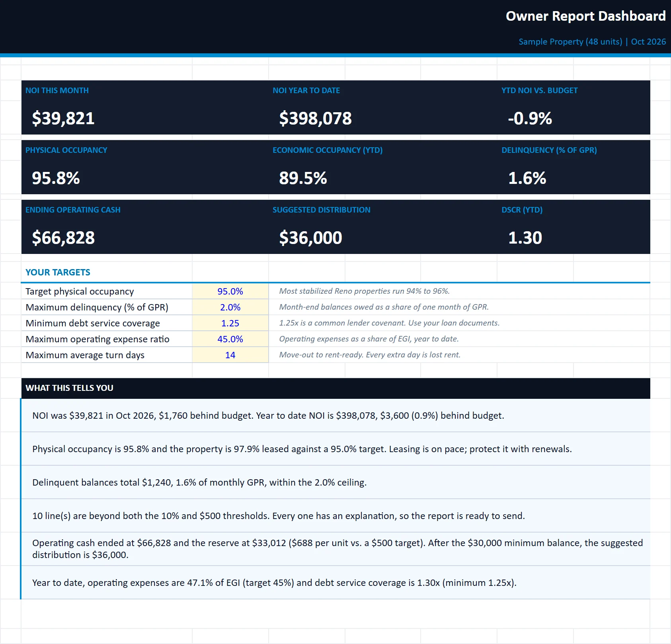This screenshot has width=671, height=644.
Task: Select the DELINQUENCY (% OF GPR) card label
Action: (549, 150)
